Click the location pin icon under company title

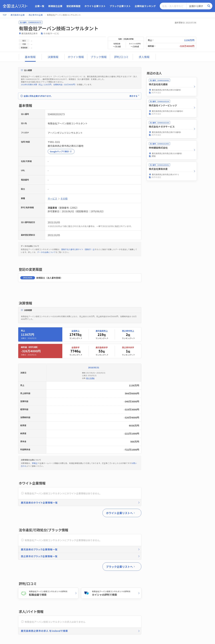(20, 33)
